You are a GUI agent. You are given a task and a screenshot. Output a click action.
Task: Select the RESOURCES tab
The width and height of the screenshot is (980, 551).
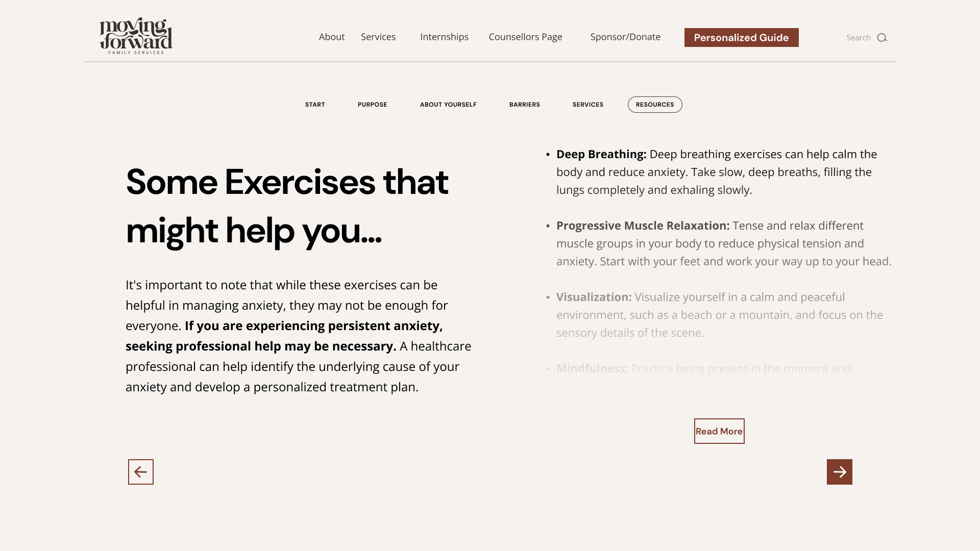click(654, 104)
